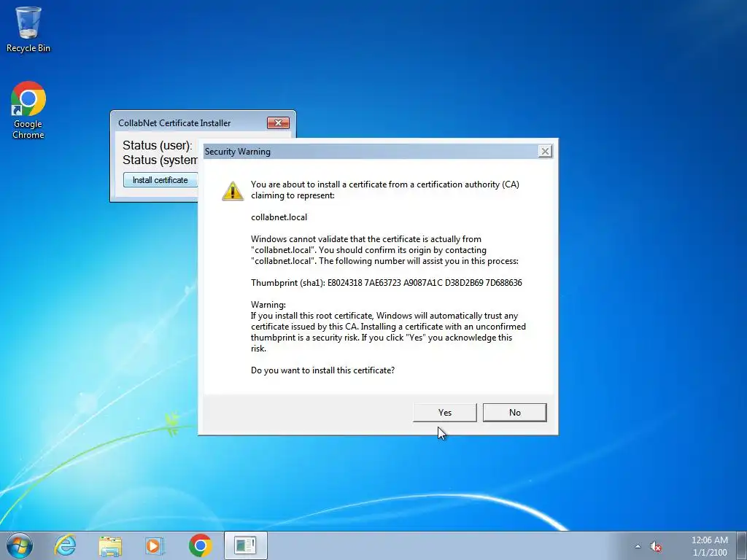747x560 pixels.
Task: Click the Status (user) label
Action: [158, 145]
